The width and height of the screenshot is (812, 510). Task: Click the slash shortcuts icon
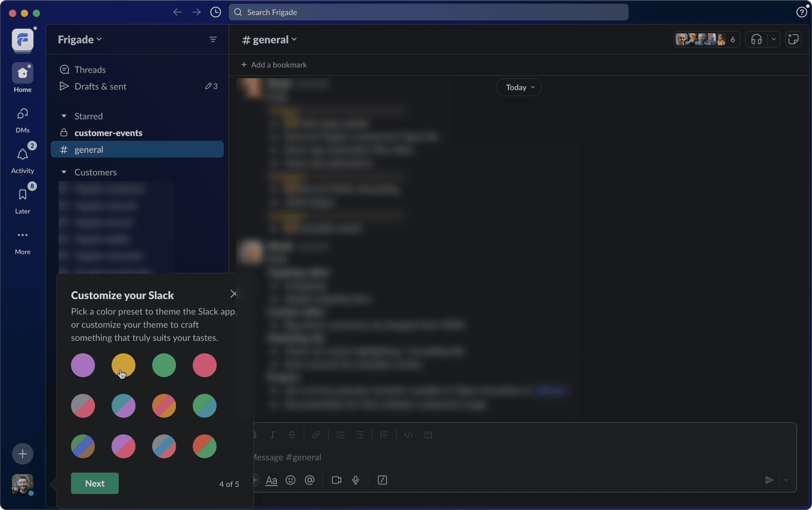(382, 480)
